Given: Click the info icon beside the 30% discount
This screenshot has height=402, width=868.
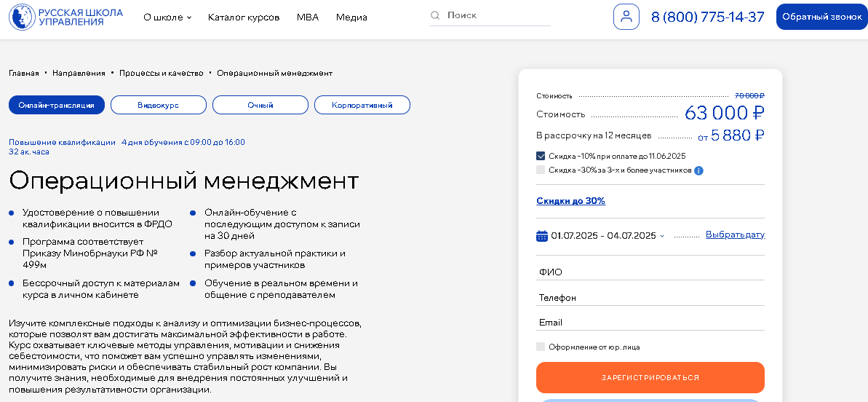Looking at the screenshot, I should coord(698,170).
